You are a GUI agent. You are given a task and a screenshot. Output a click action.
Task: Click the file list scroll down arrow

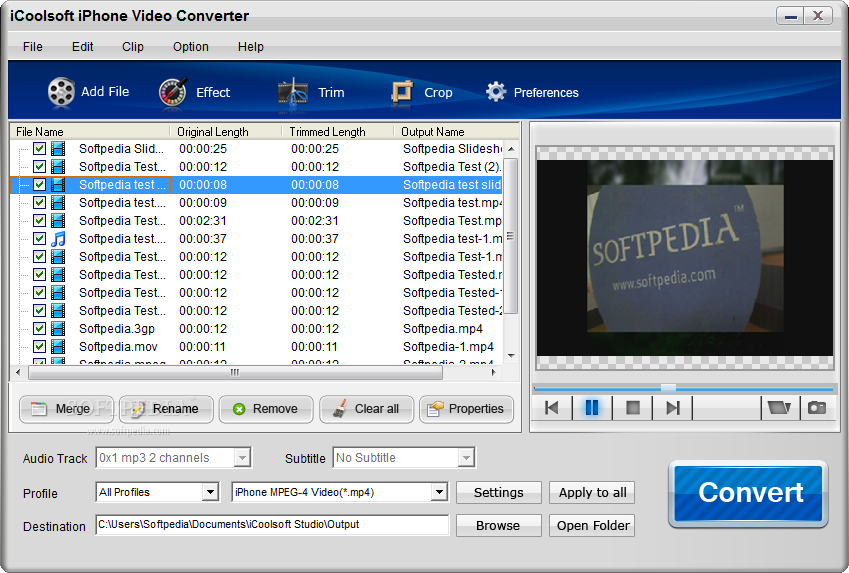511,356
